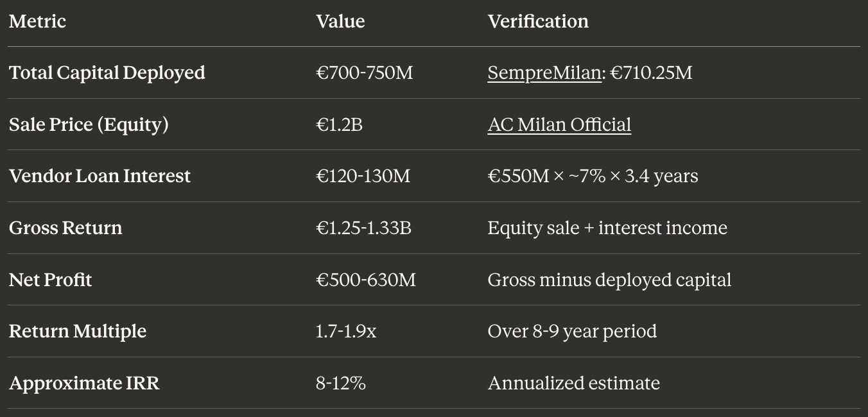Select the Gross Return row label
Screen dimensions: 868x417
click(x=65, y=228)
